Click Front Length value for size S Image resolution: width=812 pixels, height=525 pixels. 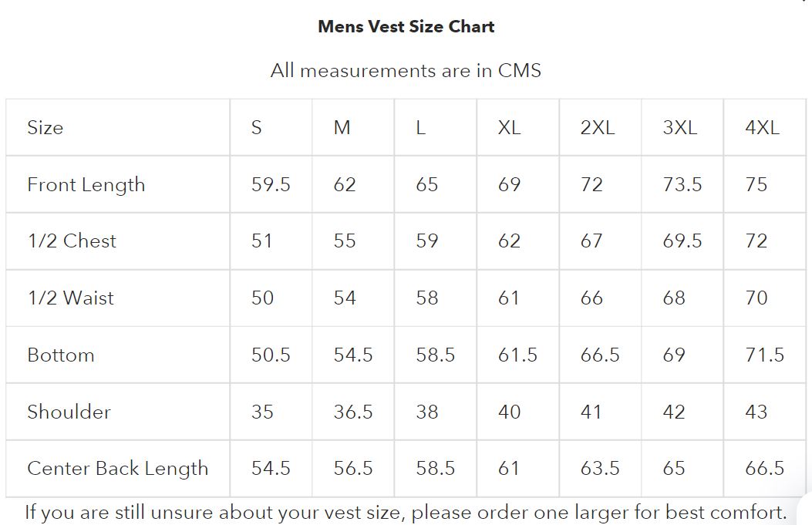[x=271, y=185]
